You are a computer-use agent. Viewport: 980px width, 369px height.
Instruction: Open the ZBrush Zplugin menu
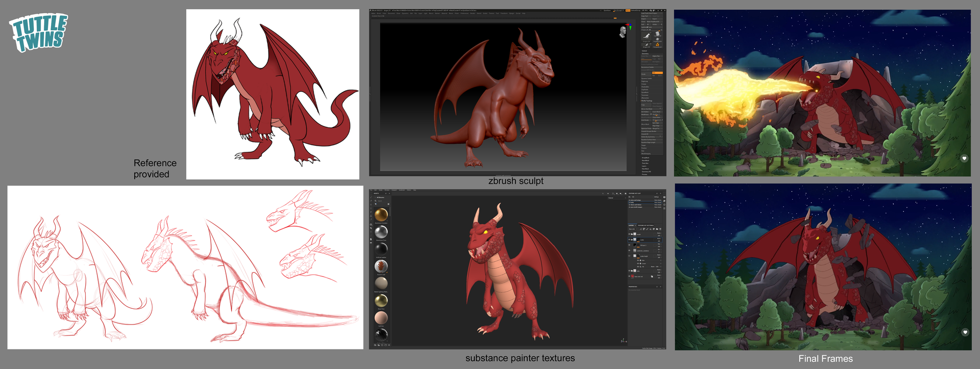512,13
